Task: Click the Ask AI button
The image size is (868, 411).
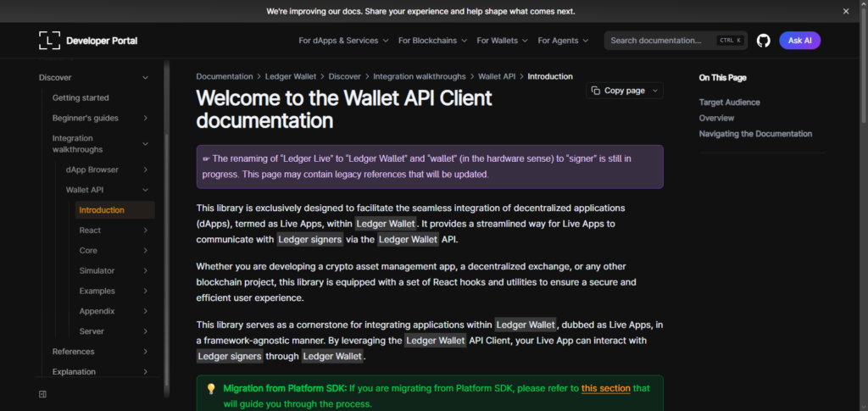Action: point(799,41)
